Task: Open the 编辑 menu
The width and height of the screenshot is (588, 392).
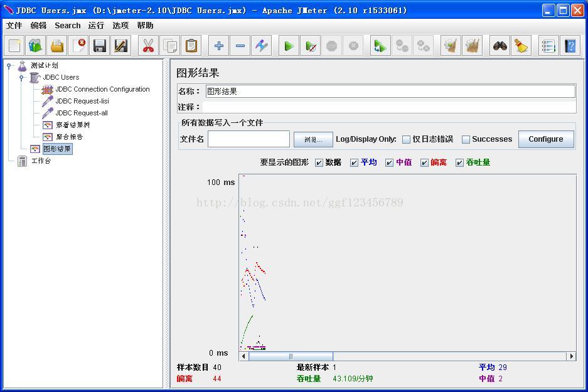Action: pyautogui.click(x=39, y=26)
